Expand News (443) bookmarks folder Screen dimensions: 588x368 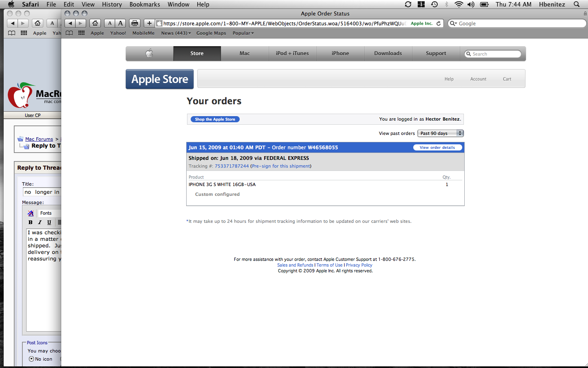(176, 33)
